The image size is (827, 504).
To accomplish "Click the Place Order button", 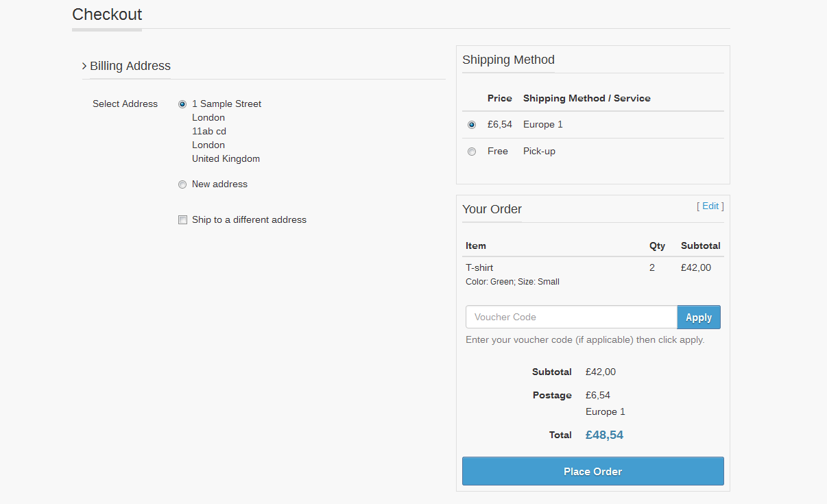I will pyautogui.click(x=592, y=471).
